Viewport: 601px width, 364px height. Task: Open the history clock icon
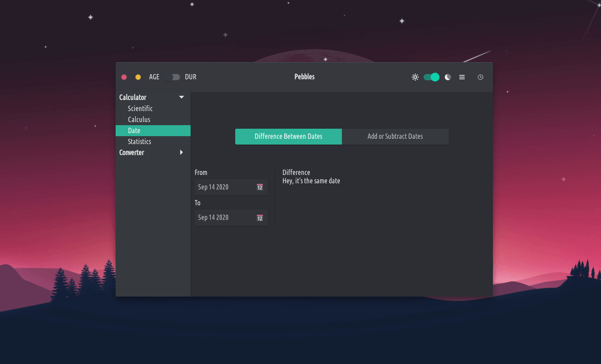coord(481,77)
